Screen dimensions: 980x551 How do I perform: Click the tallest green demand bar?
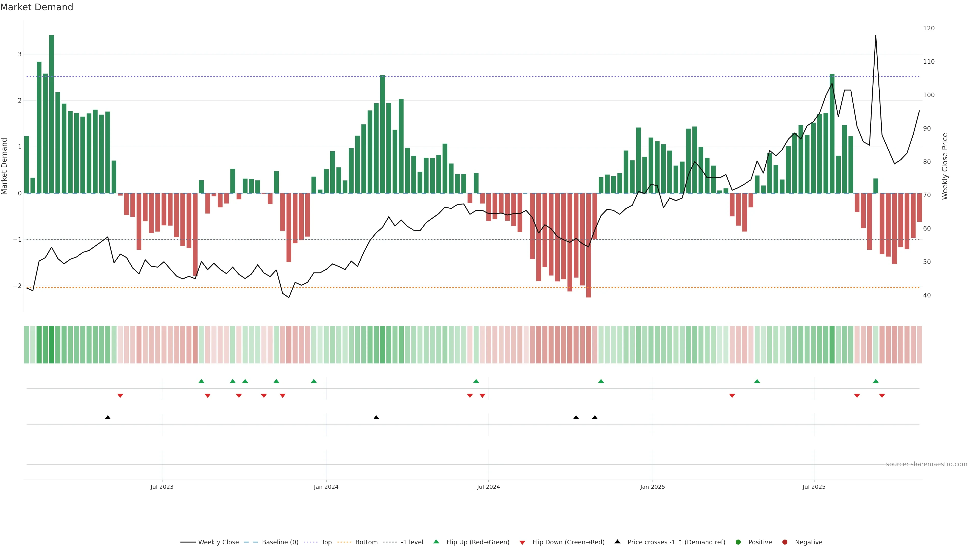pos(51,114)
